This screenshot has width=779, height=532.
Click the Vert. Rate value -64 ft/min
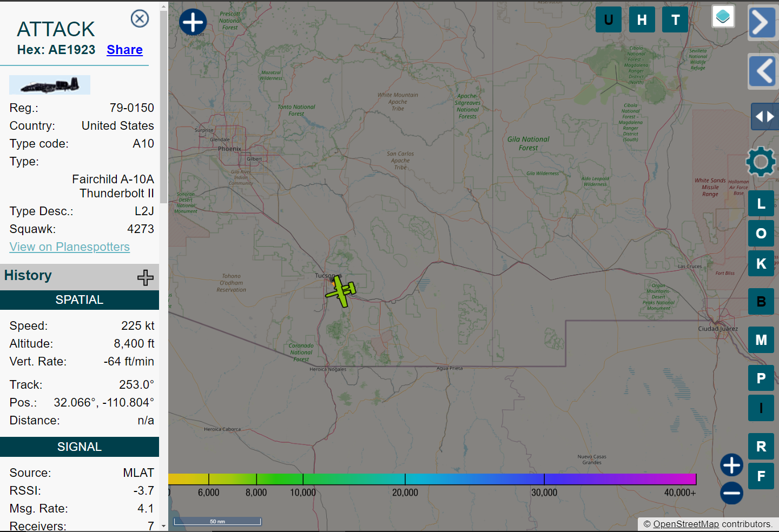click(129, 362)
